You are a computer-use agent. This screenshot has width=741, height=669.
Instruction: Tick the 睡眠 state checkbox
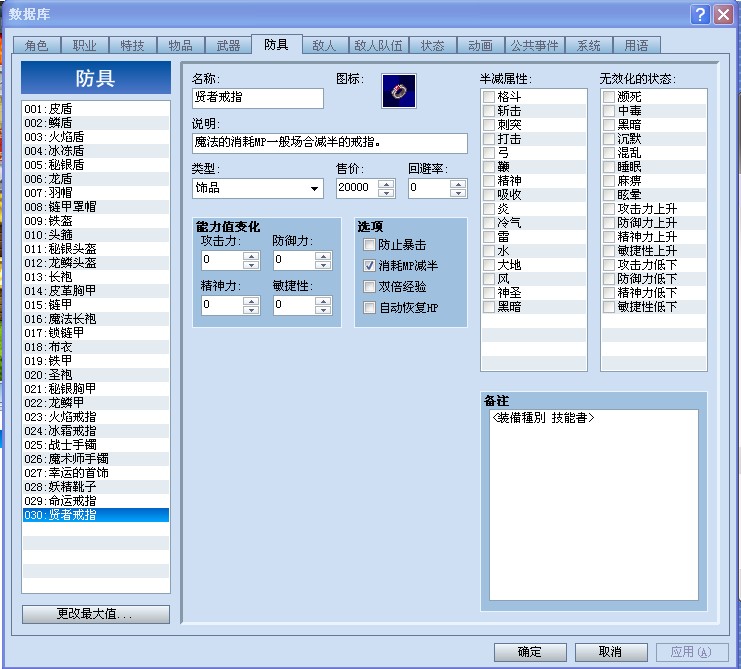coord(609,167)
